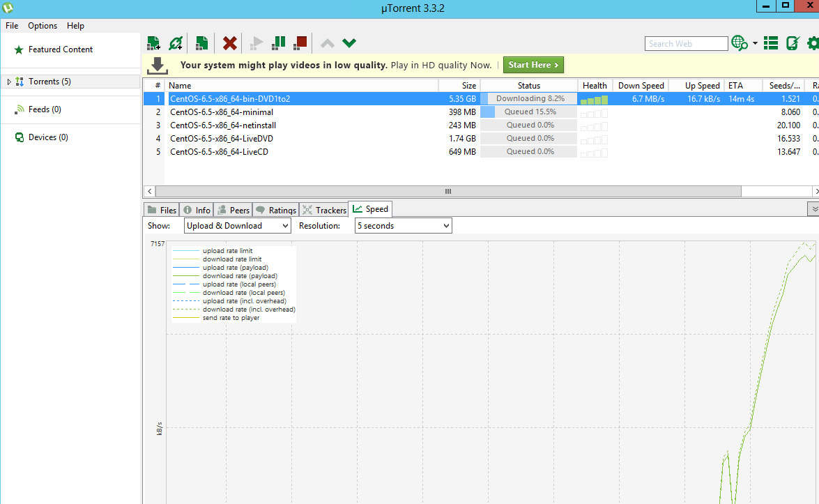Screen dimensions: 819x504
Task: Click the health bars of minimal torrent
Action: pyautogui.click(x=594, y=113)
